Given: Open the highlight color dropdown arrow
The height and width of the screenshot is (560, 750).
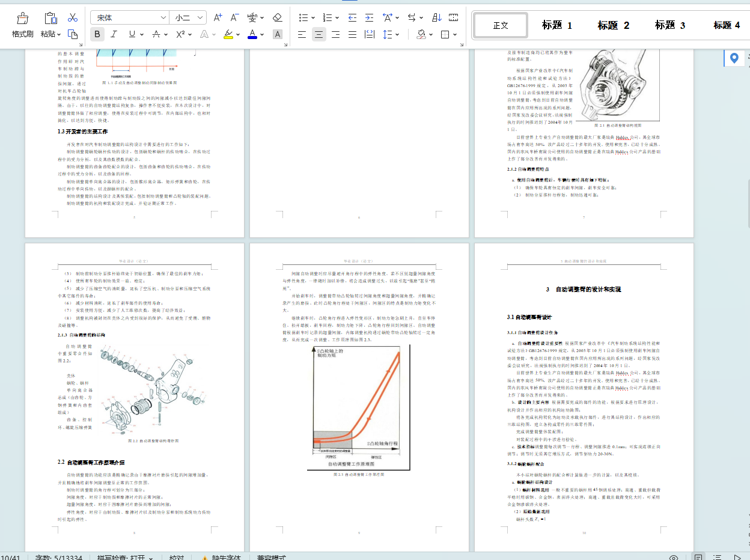Looking at the screenshot, I should (x=238, y=34).
